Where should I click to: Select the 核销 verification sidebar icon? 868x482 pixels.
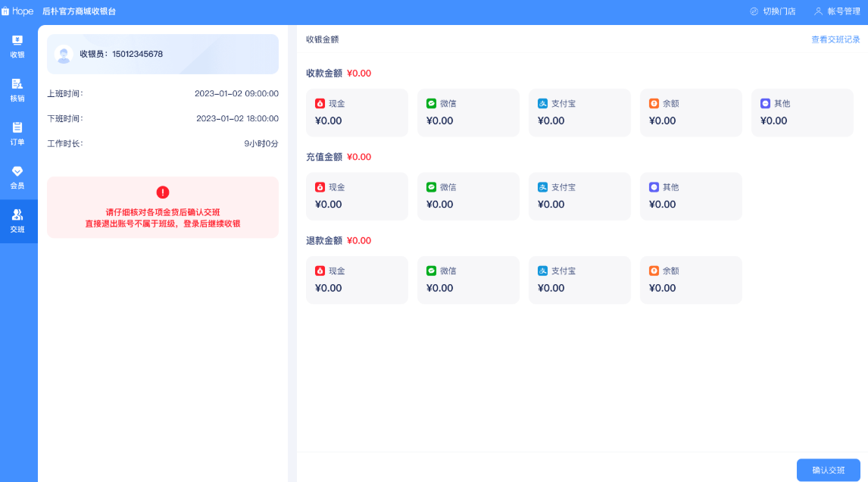click(17, 85)
